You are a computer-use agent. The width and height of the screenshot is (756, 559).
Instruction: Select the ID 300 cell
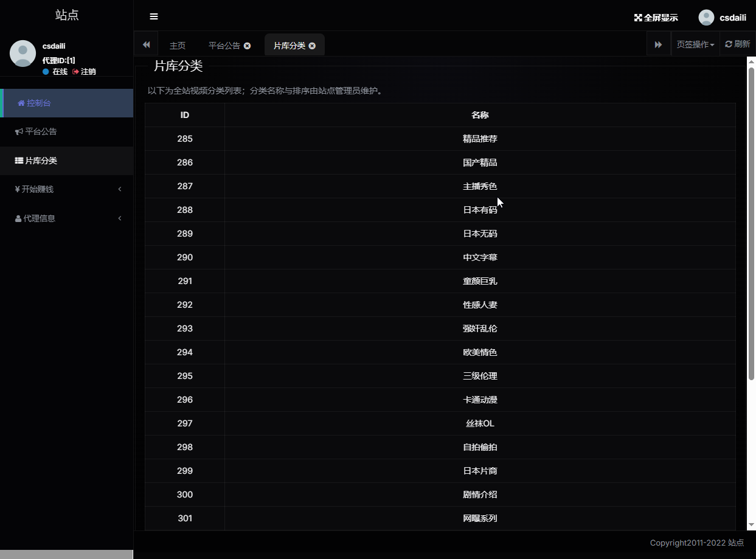[185, 495]
